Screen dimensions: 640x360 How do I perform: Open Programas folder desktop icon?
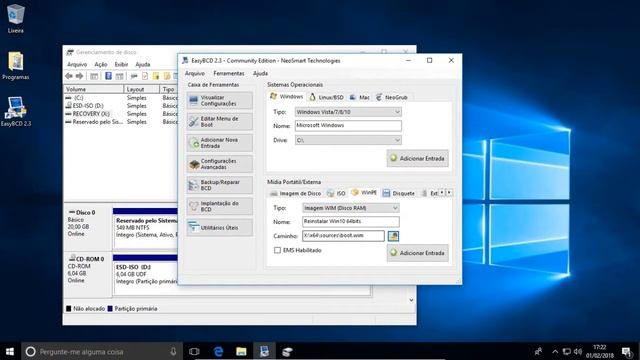[16, 65]
